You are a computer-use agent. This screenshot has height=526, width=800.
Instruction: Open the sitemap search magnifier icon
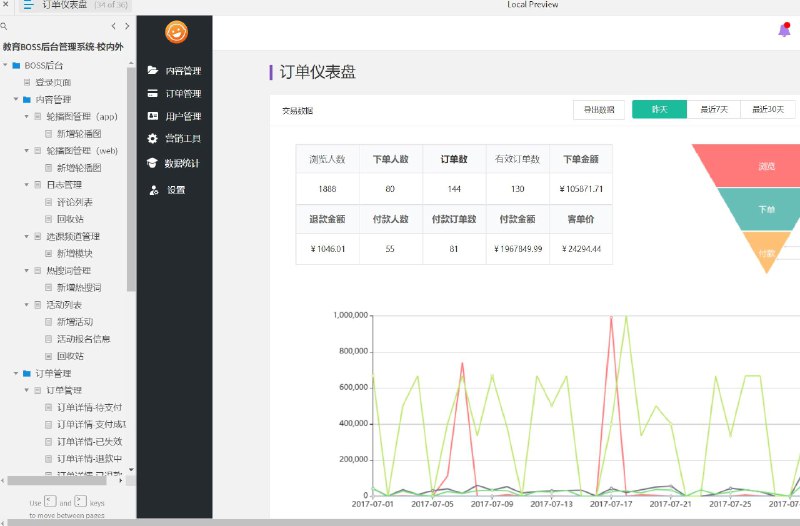pos(4,26)
